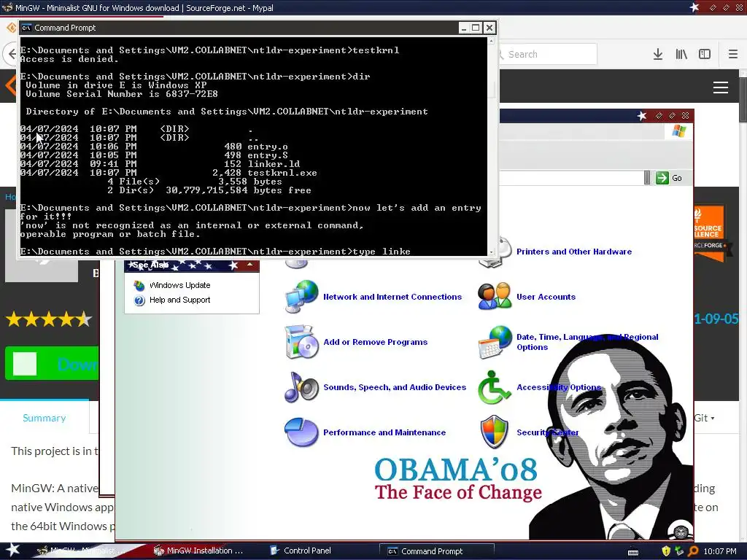The image size is (747, 560).
Task: Open Printers and Other Hardware category
Action: point(573,252)
